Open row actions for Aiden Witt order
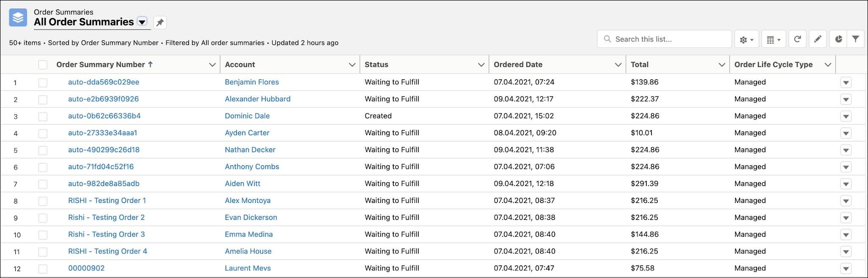Image resolution: width=868 pixels, height=278 pixels. coord(846,184)
